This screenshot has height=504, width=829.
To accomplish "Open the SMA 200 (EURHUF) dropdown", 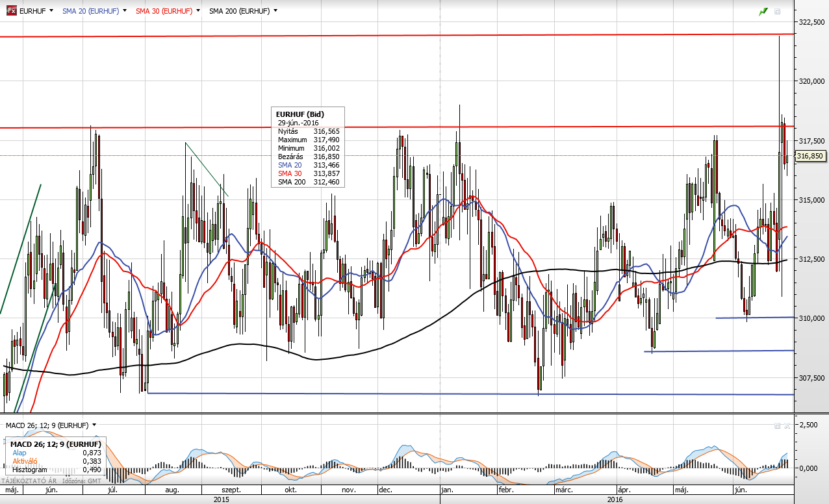I will pyautogui.click(x=275, y=11).
